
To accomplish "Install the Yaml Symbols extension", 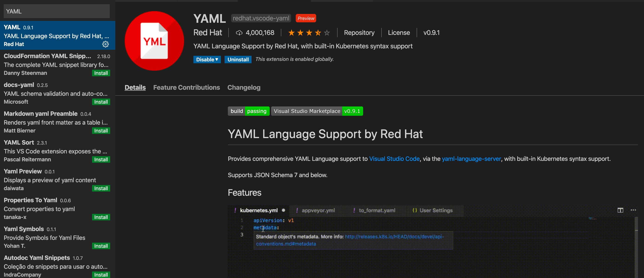I will (101, 246).
